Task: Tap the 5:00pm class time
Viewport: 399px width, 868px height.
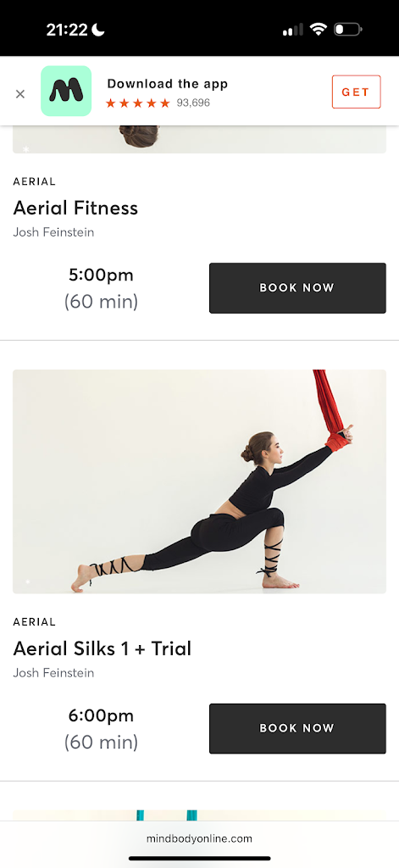Action: click(x=102, y=275)
